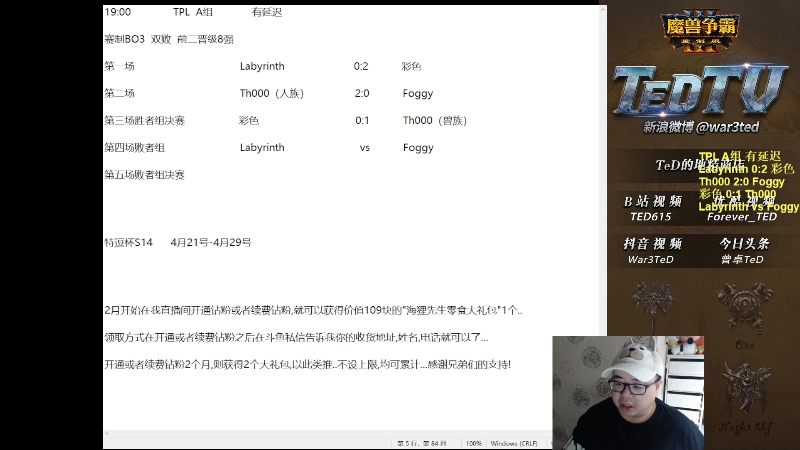Click yellow 'TPL A组 有延迟' overlay text
800x450 pixels.
pyautogui.click(x=740, y=156)
